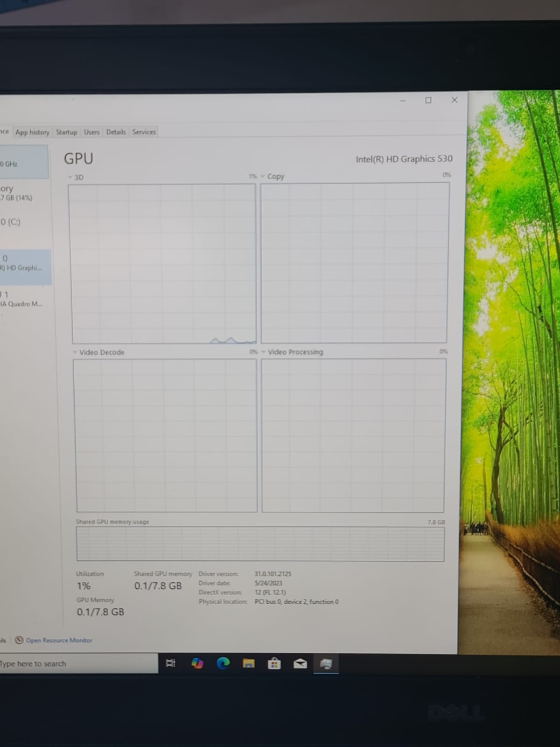The height and width of the screenshot is (747, 560).
Task: Click the Utilization 1% value
Action: pyautogui.click(x=84, y=586)
